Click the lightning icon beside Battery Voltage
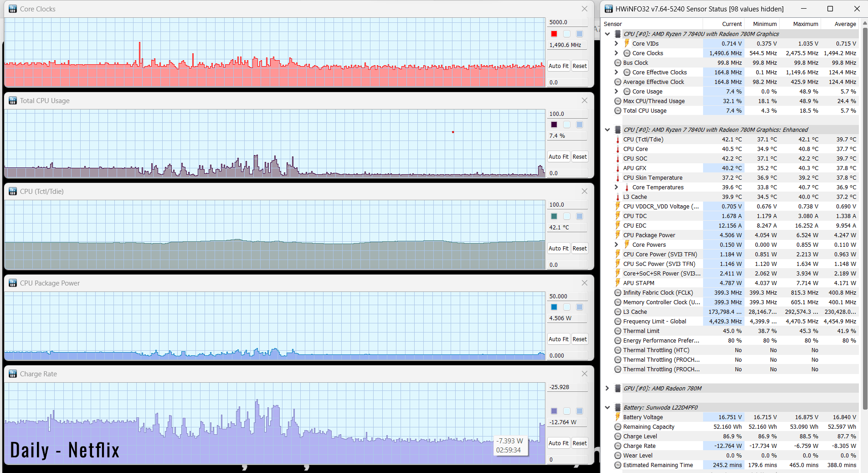 click(618, 417)
